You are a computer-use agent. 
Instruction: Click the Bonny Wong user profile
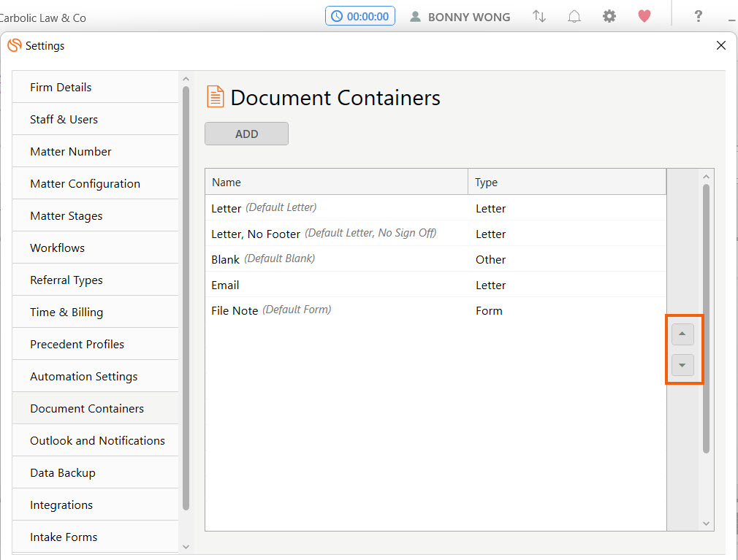(x=460, y=17)
